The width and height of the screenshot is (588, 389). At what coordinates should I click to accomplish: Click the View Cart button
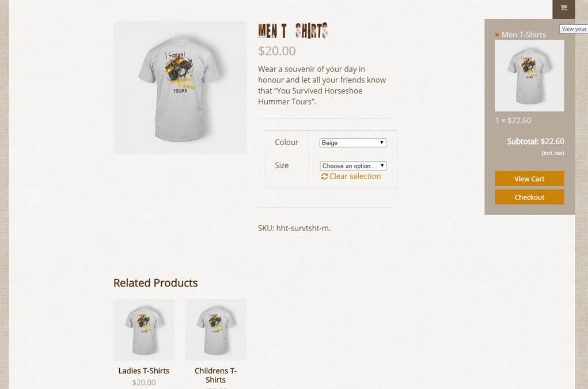tap(529, 179)
